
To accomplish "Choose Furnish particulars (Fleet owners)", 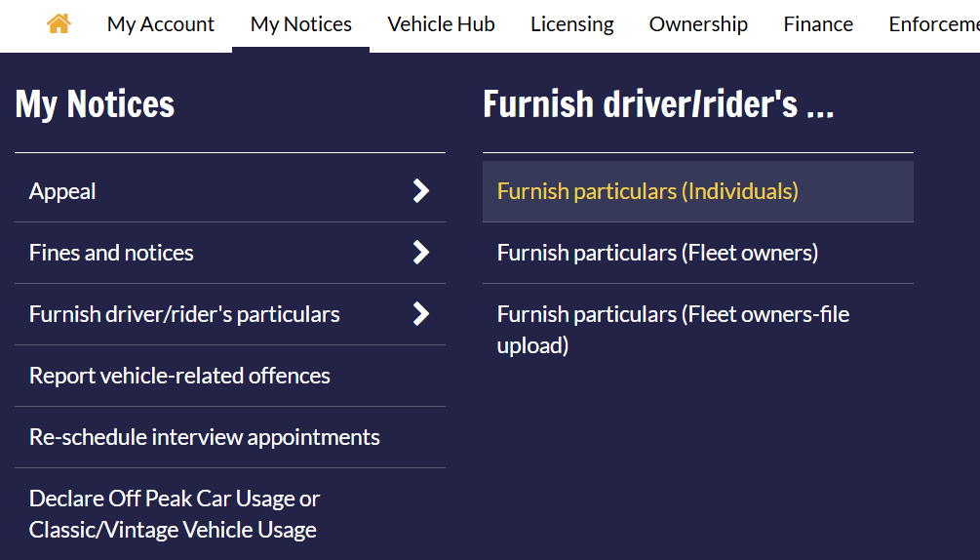I will pyautogui.click(x=698, y=253).
